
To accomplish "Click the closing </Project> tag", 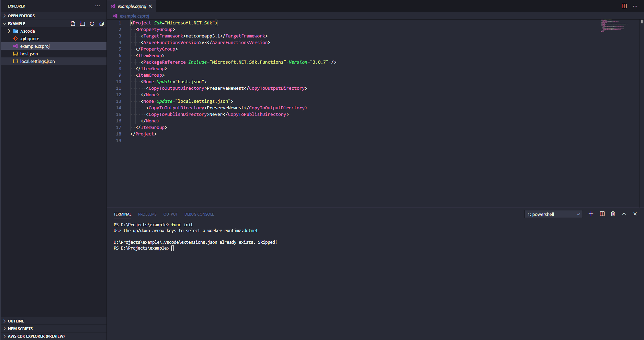I will (143, 134).
